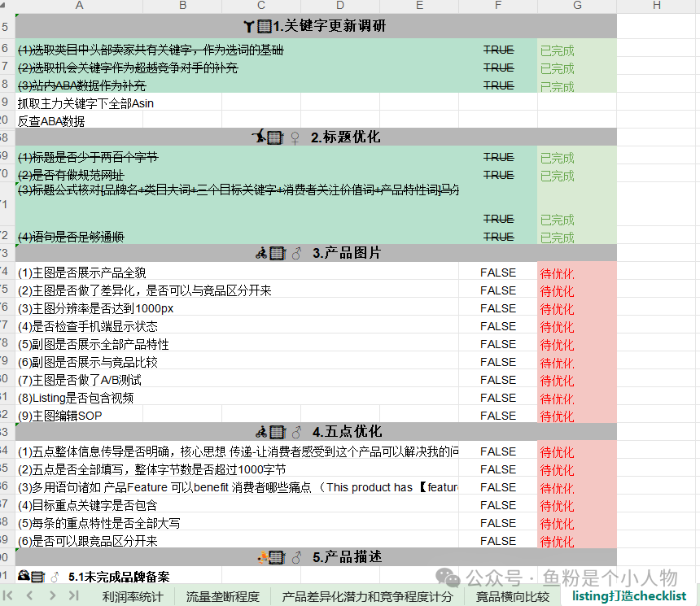Image resolution: width=700 pixels, height=606 pixels.
Task: Switch to the 竞品横向比较 sheet tab
Action: point(513,596)
